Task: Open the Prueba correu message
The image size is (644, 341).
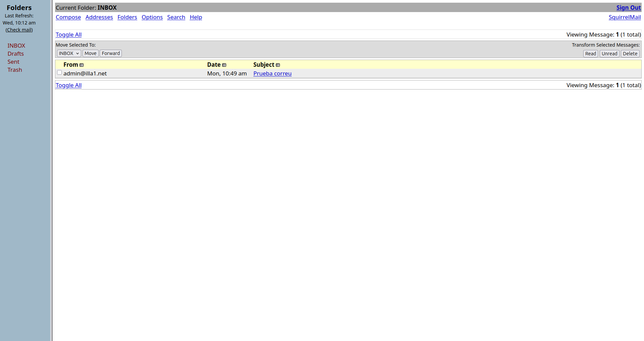Action: (x=272, y=73)
